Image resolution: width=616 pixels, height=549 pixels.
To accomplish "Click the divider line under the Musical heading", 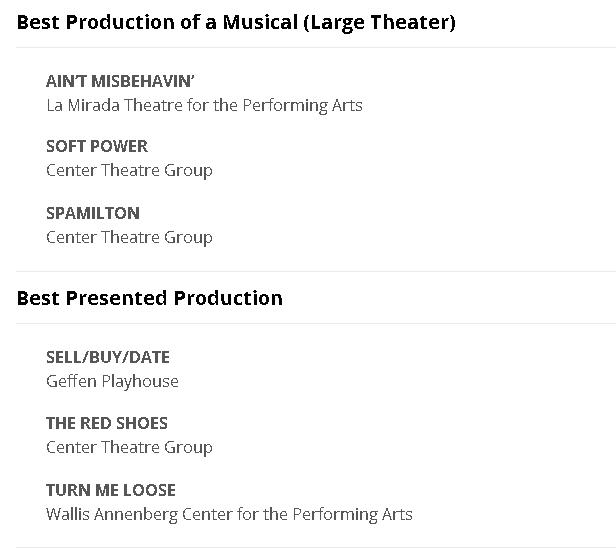I will (316, 47).
